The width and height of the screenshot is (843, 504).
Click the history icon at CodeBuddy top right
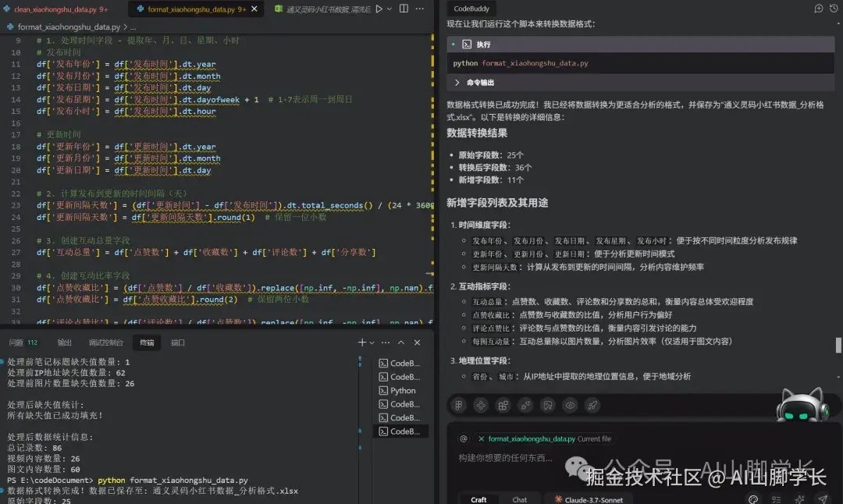834,8
